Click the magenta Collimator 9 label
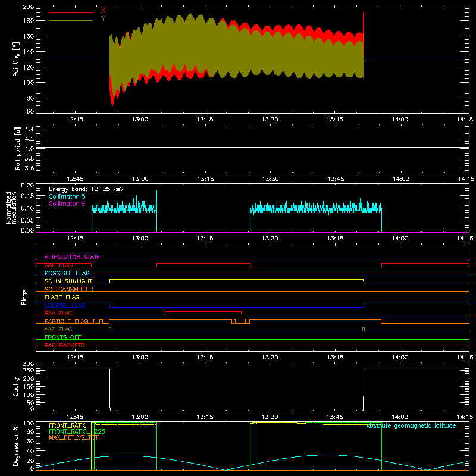The height and width of the screenshot is (476, 476). (x=67, y=203)
